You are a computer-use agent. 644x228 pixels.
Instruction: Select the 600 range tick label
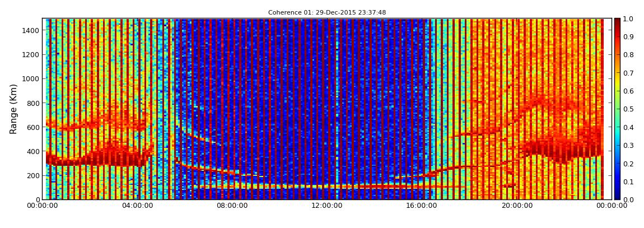32,127
